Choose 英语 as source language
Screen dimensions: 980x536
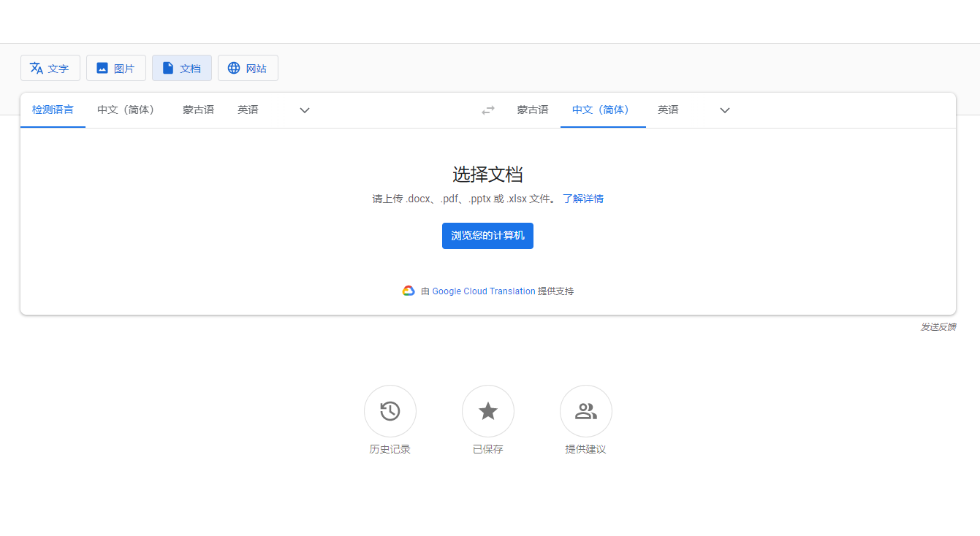click(x=248, y=110)
